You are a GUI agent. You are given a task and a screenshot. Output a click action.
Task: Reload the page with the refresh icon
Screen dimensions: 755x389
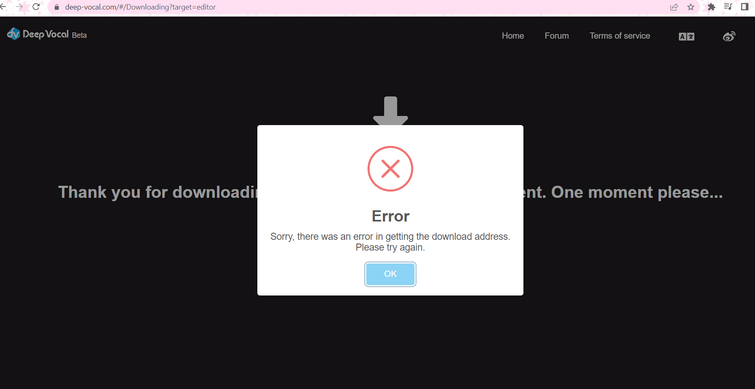pyautogui.click(x=36, y=7)
